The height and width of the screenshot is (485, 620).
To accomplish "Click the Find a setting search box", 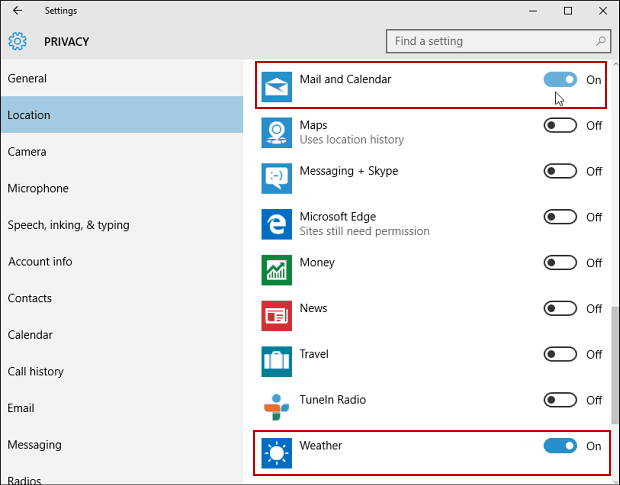I will (x=498, y=41).
